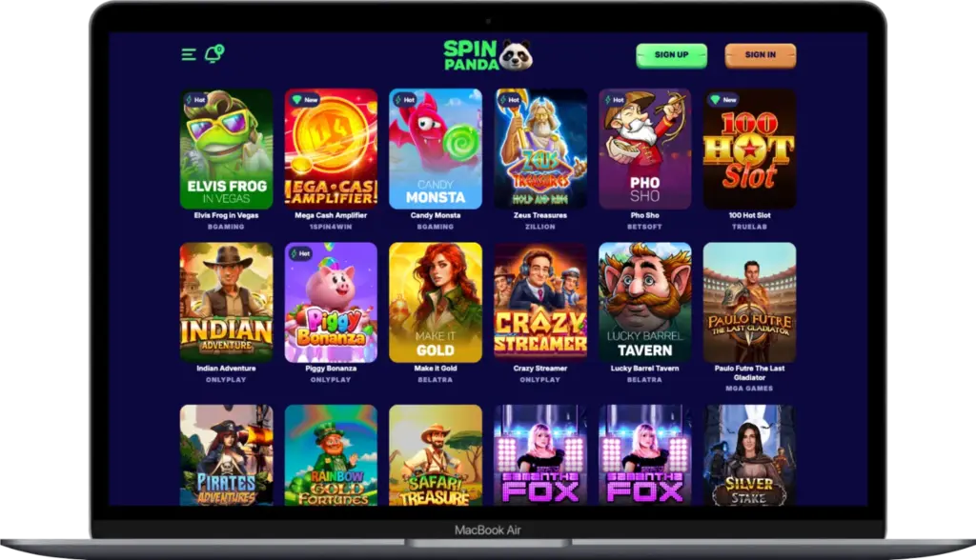The height and width of the screenshot is (560, 976).
Task: Launch the Crazy Streamer game
Action: [x=540, y=303]
